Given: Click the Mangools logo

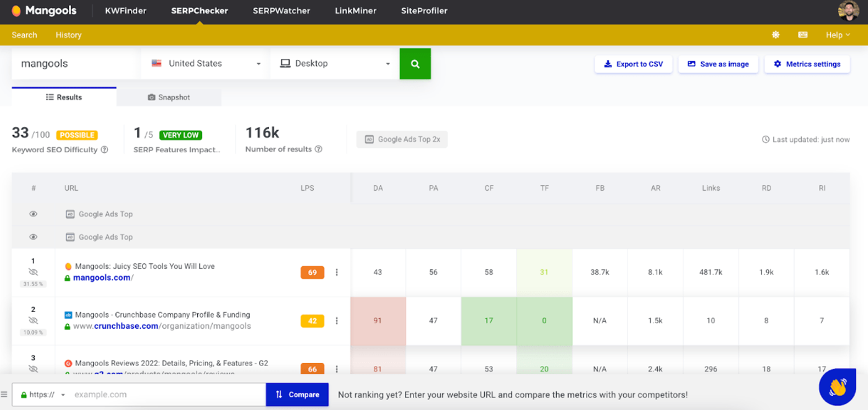Looking at the screenshot, I should click(x=43, y=11).
